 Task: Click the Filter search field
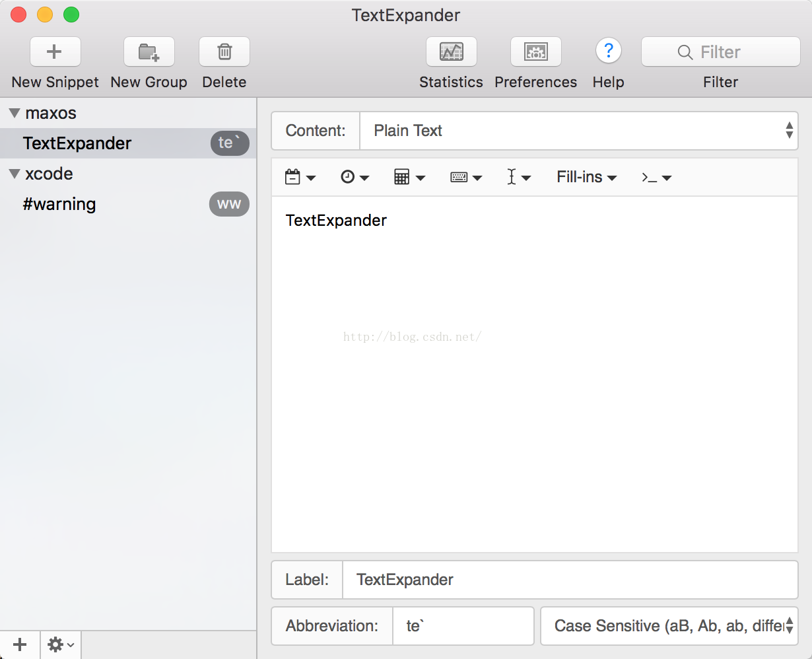[x=721, y=52]
